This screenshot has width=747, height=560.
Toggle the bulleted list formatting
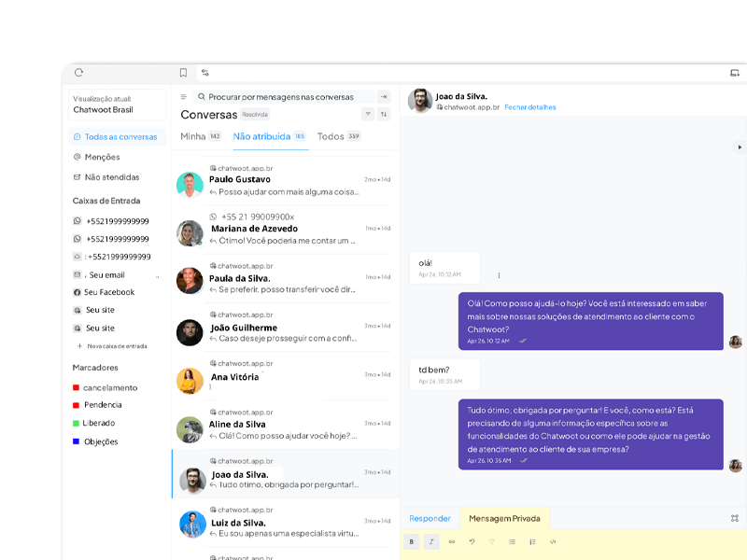click(512, 541)
